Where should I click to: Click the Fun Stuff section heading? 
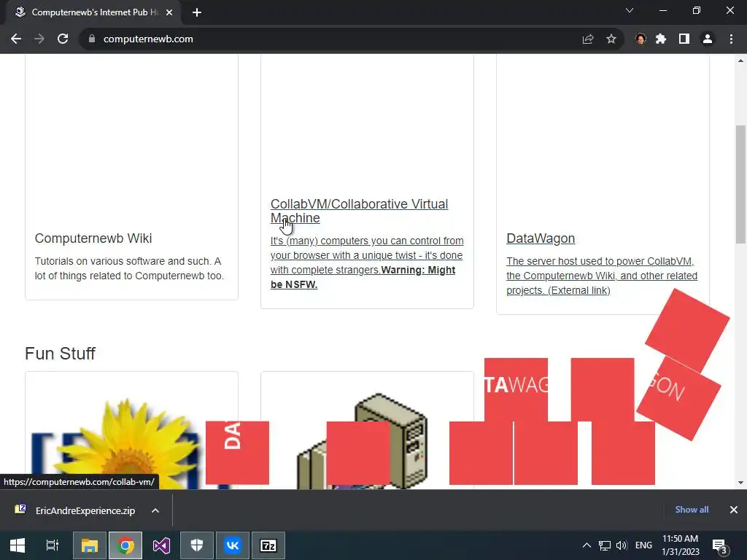point(60,354)
